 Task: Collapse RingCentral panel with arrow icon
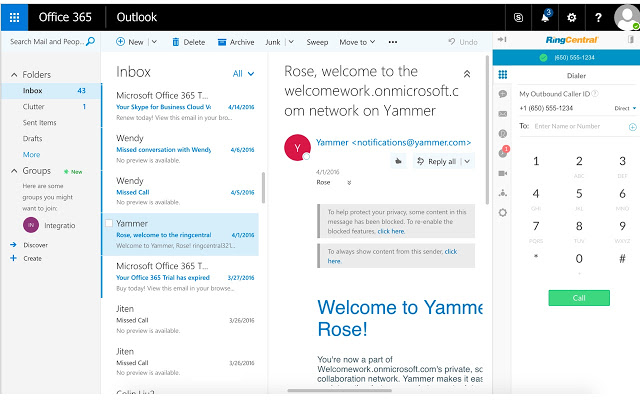click(502, 40)
